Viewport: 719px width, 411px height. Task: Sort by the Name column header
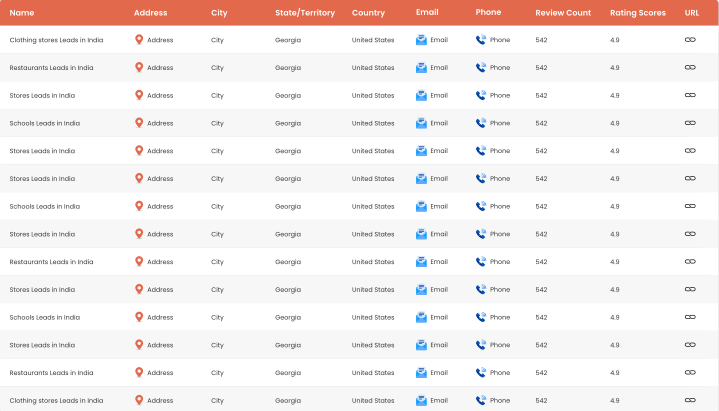(x=21, y=13)
